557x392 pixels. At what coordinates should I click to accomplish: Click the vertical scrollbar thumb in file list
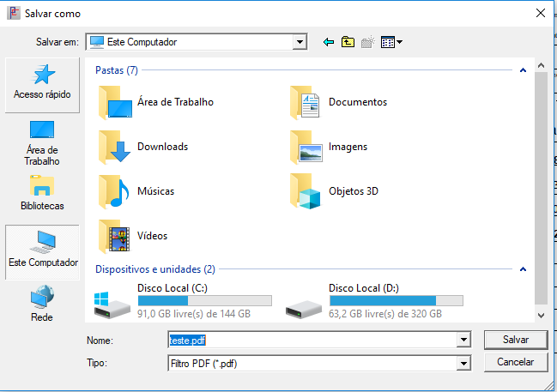[541, 188]
